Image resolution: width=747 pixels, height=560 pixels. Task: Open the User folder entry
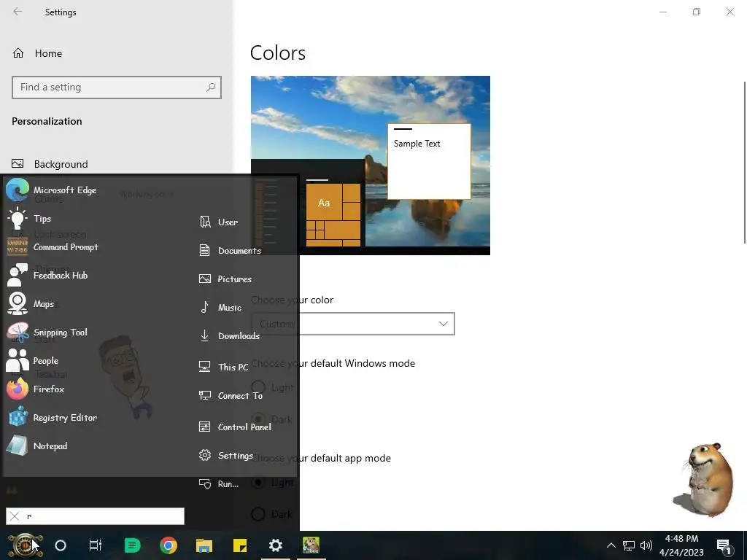(x=219, y=222)
